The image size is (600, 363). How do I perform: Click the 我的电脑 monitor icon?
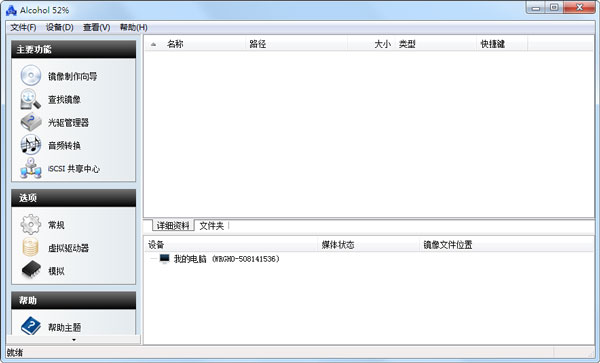click(x=165, y=259)
